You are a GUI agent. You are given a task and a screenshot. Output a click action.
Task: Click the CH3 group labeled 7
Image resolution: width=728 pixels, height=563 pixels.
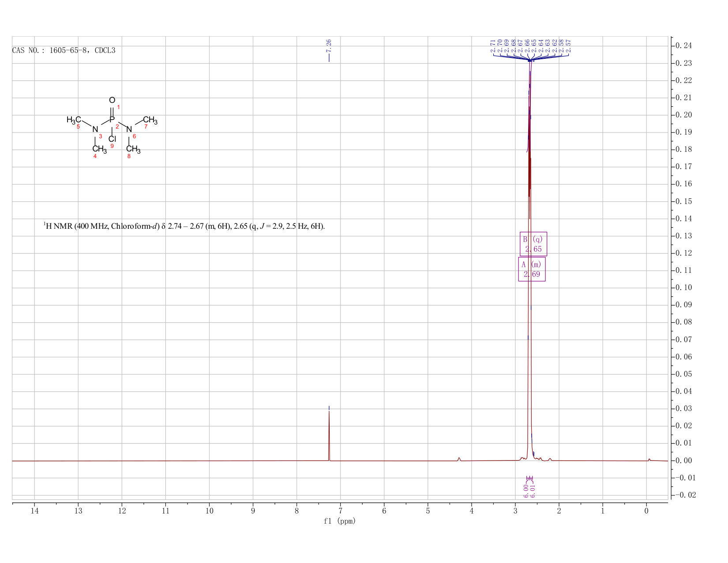[150, 120]
